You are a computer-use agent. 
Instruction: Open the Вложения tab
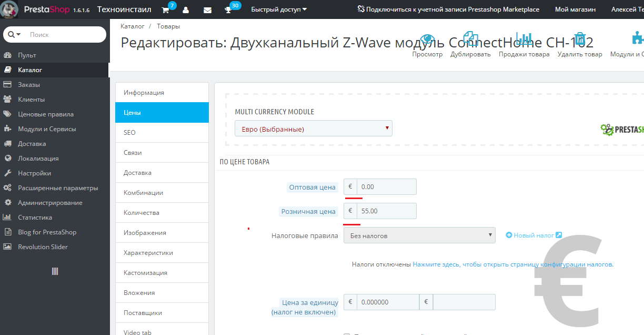pyautogui.click(x=162, y=293)
